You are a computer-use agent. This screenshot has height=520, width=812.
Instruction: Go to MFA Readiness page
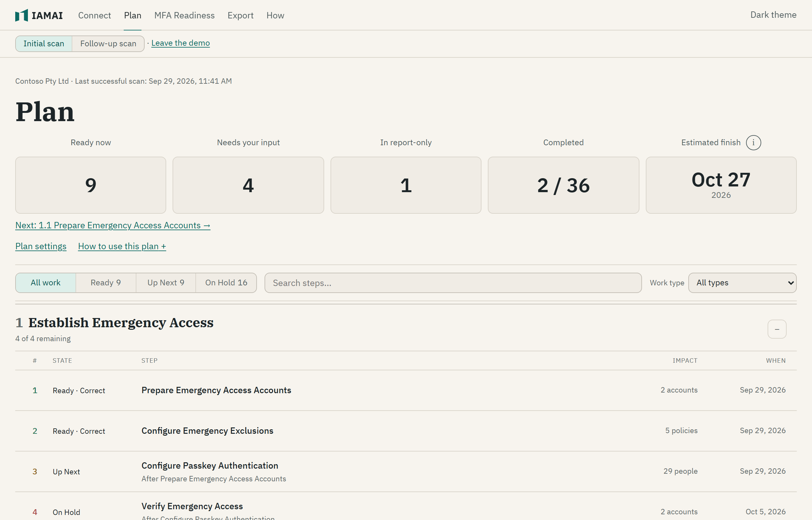click(184, 16)
